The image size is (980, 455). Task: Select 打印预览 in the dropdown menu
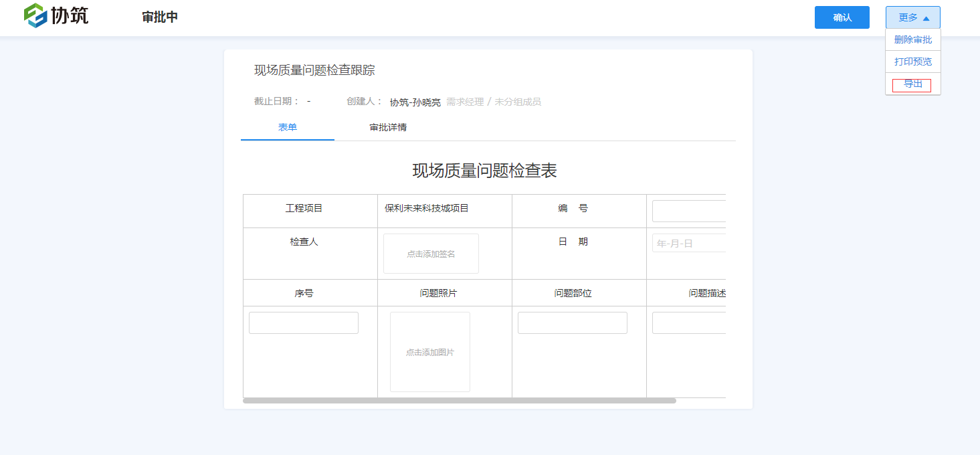[x=912, y=62]
